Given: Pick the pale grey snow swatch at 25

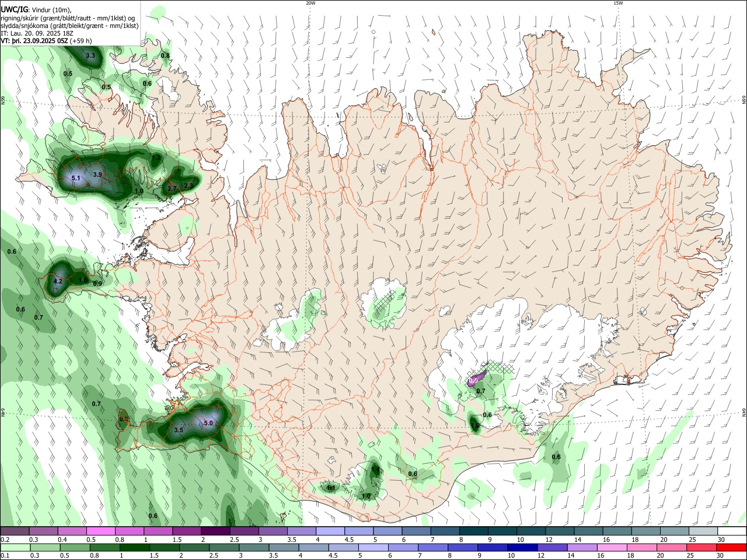Looking at the screenshot, I should 703,531.
